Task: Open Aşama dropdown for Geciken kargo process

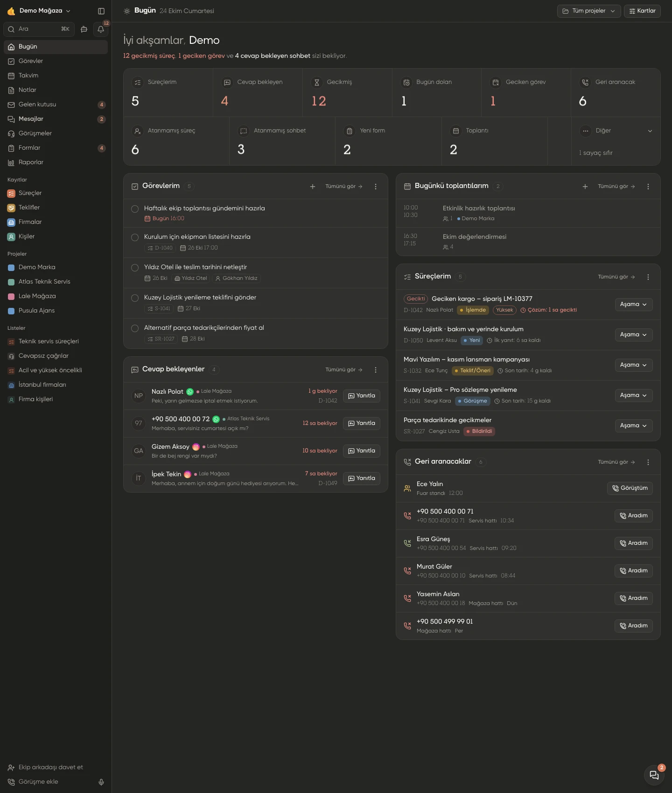Action: pos(633,305)
